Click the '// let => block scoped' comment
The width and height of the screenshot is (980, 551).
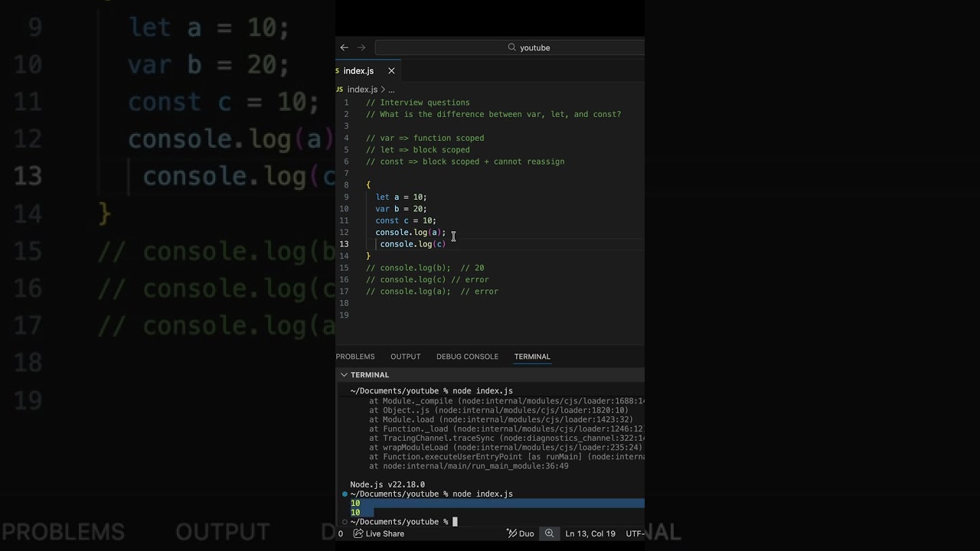point(417,150)
